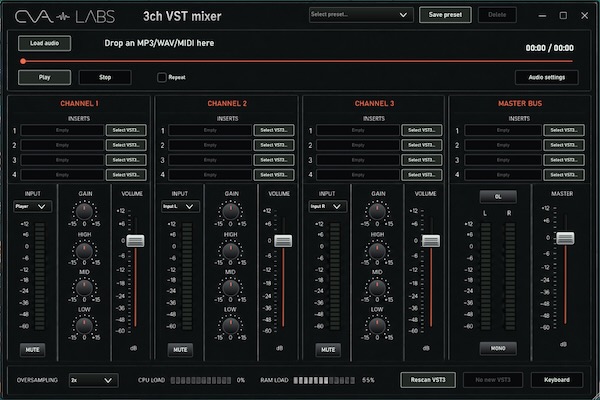This screenshot has width=600, height=400.
Task: Click Channel 1 GAIN knob
Action: click(84, 212)
